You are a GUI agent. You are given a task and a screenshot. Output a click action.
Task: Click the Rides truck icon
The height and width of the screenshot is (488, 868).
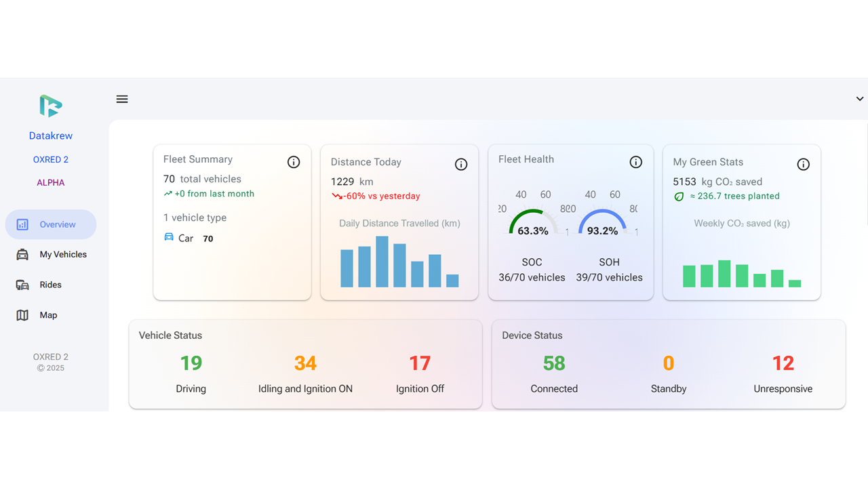click(x=22, y=285)
